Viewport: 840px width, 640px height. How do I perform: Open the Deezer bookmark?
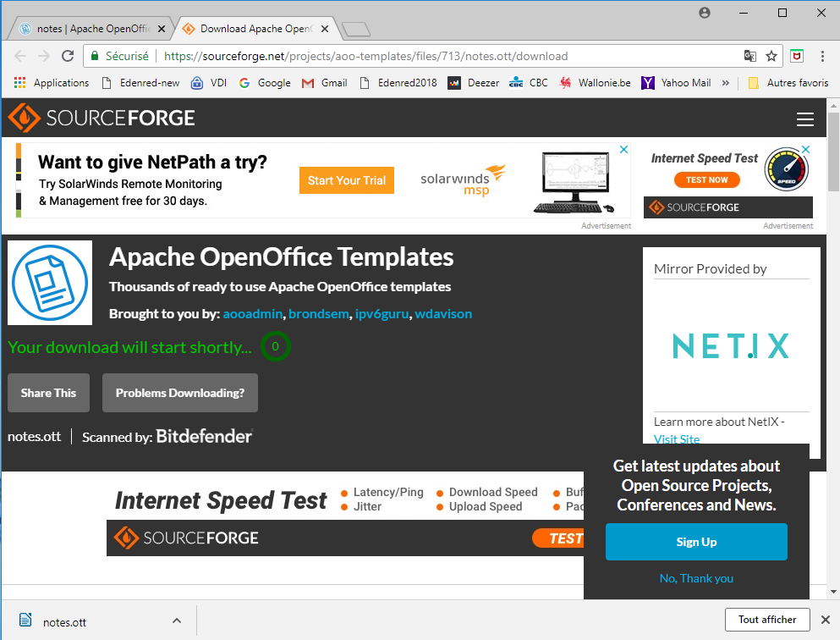474,83
